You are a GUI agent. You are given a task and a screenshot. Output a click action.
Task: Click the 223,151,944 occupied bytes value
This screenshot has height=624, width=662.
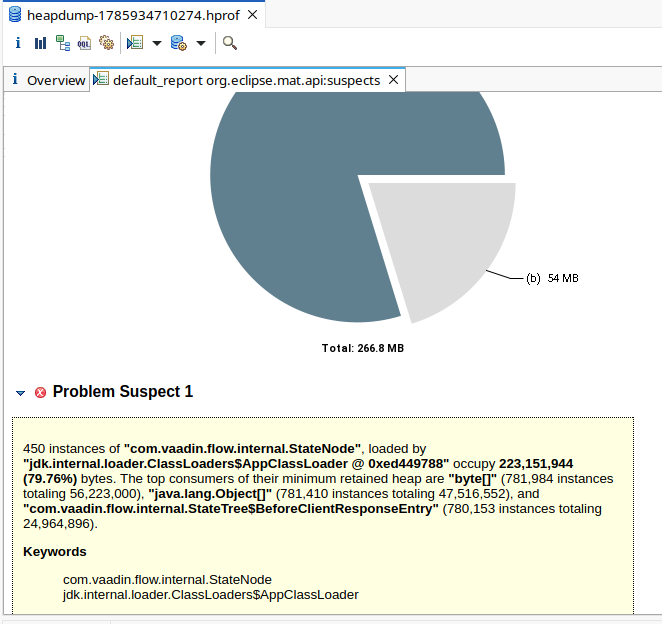(x=536, y=464)
